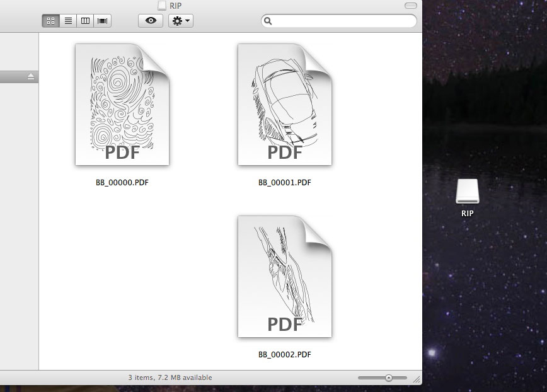
Task: Eject the volume in the sidebar
Action: [31, 76]
